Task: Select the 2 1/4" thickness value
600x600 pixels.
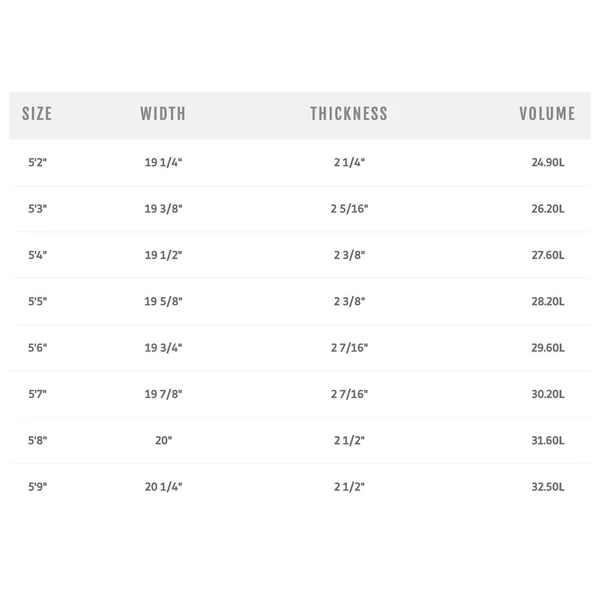Action: tap(349, 162)
